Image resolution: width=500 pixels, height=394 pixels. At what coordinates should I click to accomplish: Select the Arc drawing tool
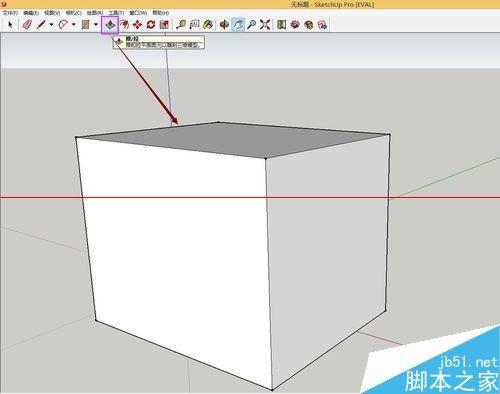63,25
